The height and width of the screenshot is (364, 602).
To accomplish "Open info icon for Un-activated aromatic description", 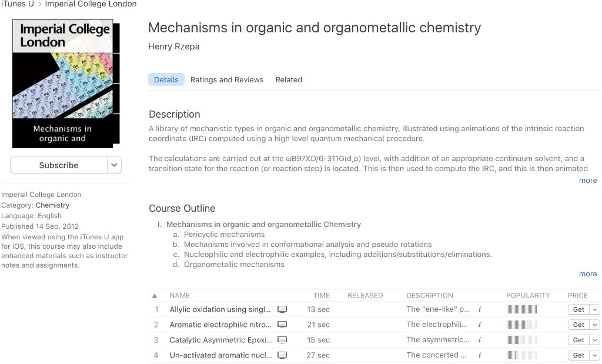I will click(x=480, y=355).
